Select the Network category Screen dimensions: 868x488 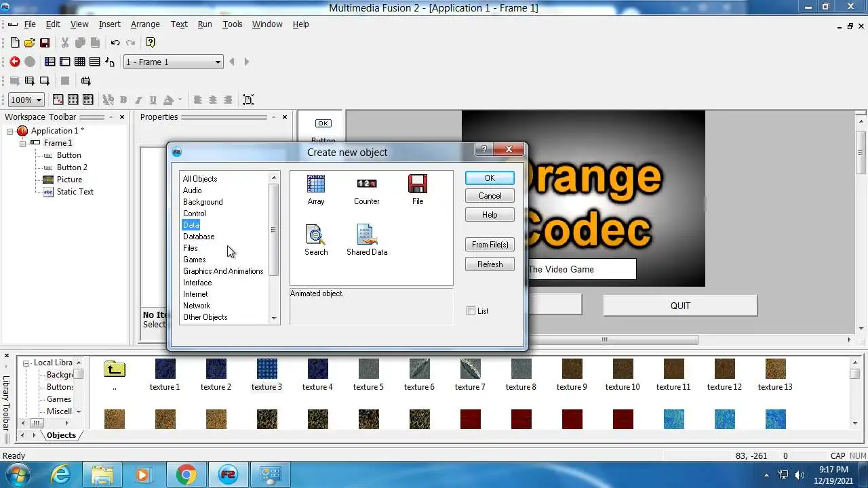[x=197, y=306]
